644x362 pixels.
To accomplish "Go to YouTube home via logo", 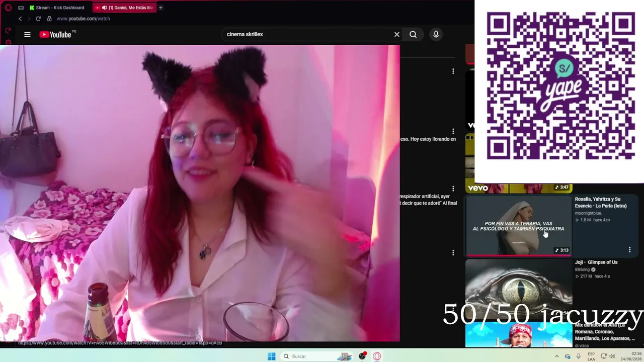I will [x=56, y=34].
